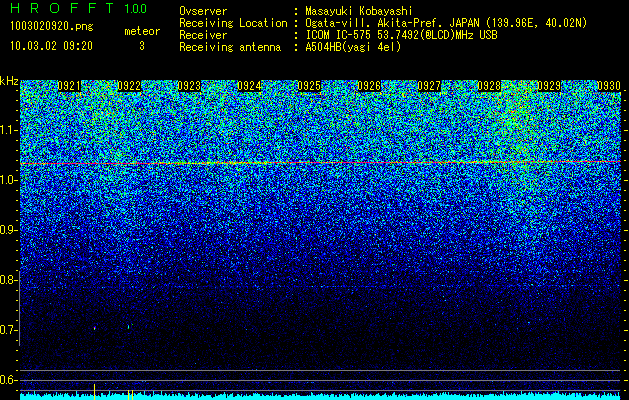This screenshot has height=400, width=629.
Task: Click the Ovserver field label
Action: (x=203, y=11)
